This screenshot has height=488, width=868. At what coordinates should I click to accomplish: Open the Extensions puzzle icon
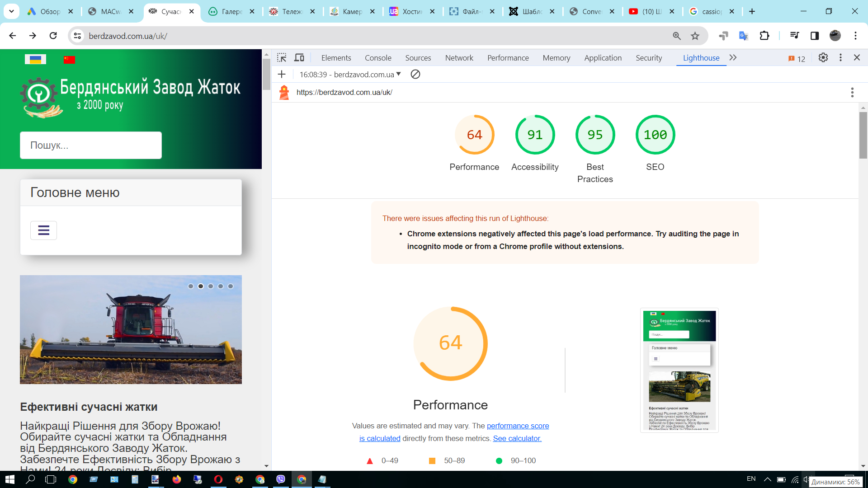764,36
